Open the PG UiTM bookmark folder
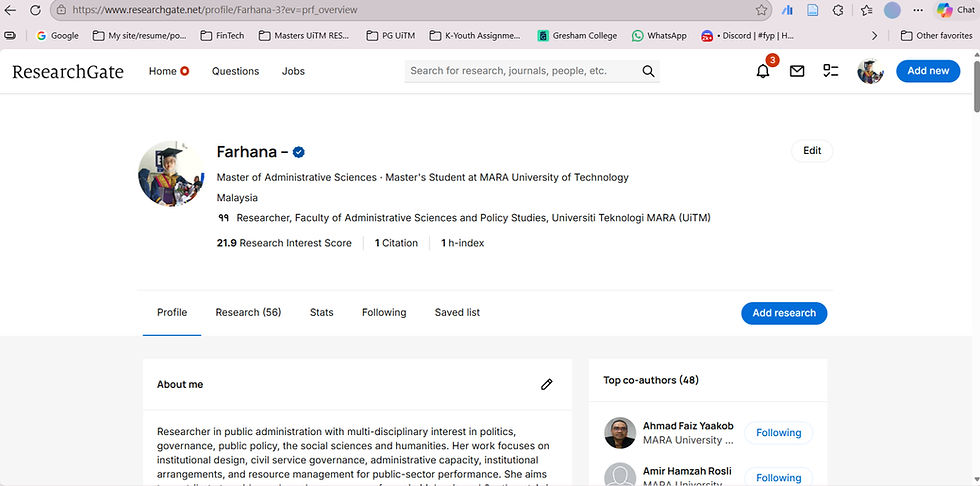The image size is (980, 486). point(391,36)
